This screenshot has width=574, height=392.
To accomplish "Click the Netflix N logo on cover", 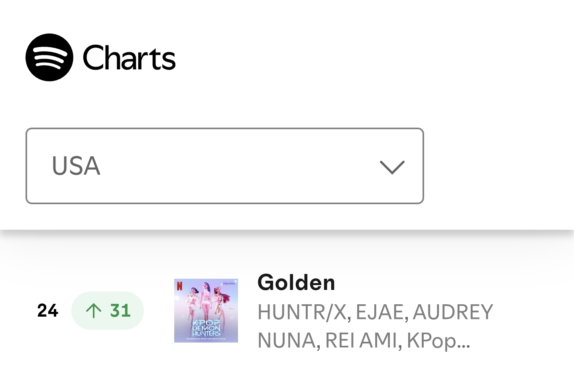I will click(x=179, y=286).
